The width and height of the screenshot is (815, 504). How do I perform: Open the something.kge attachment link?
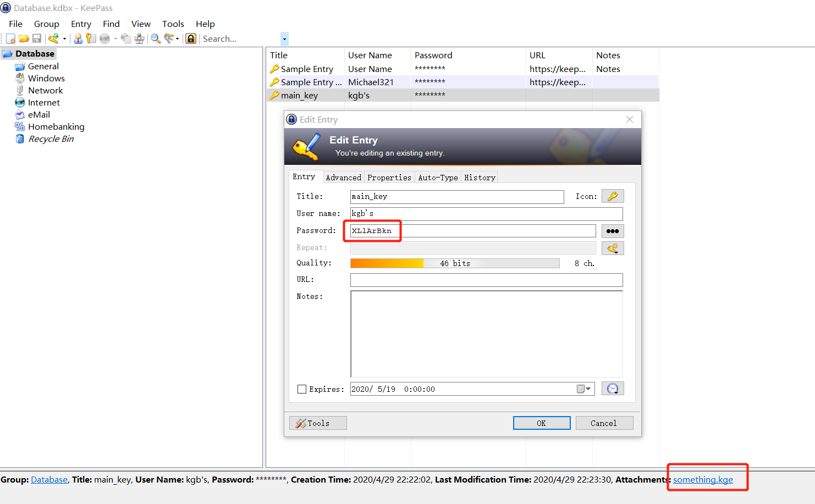click(703, 479)
